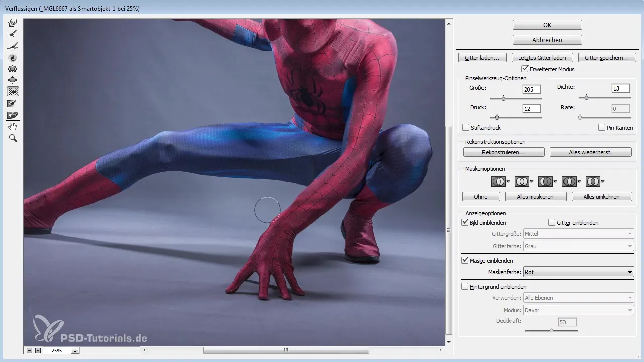644x362 pixels.
Task: Select the Reconstruct tool
Action: [13, 34]
